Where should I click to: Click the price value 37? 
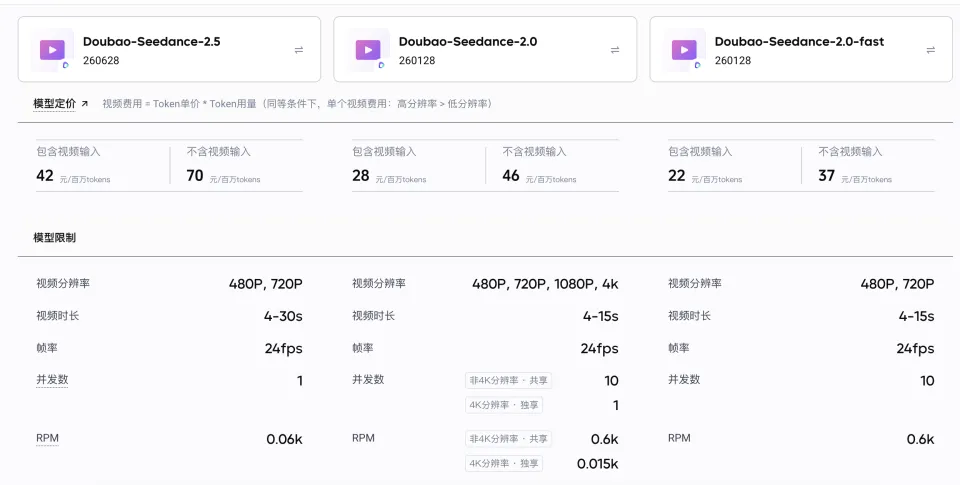pyautogui.click(x=827, y=176)
